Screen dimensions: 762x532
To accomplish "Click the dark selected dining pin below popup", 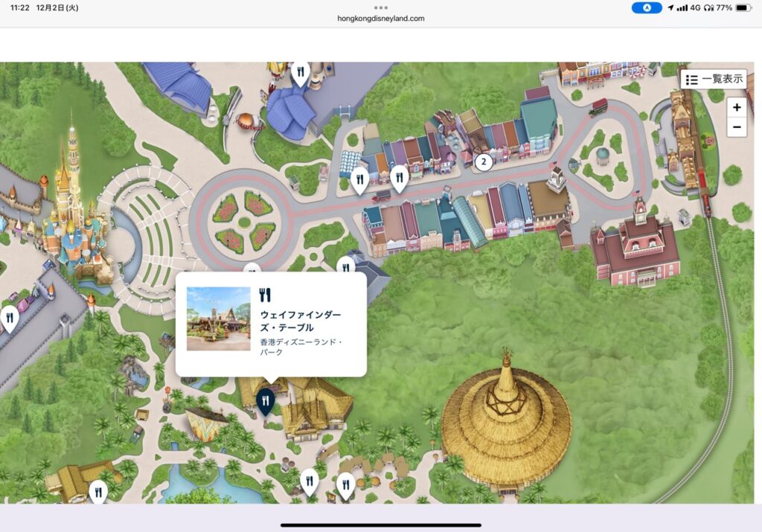I will [x=265, y=400].
